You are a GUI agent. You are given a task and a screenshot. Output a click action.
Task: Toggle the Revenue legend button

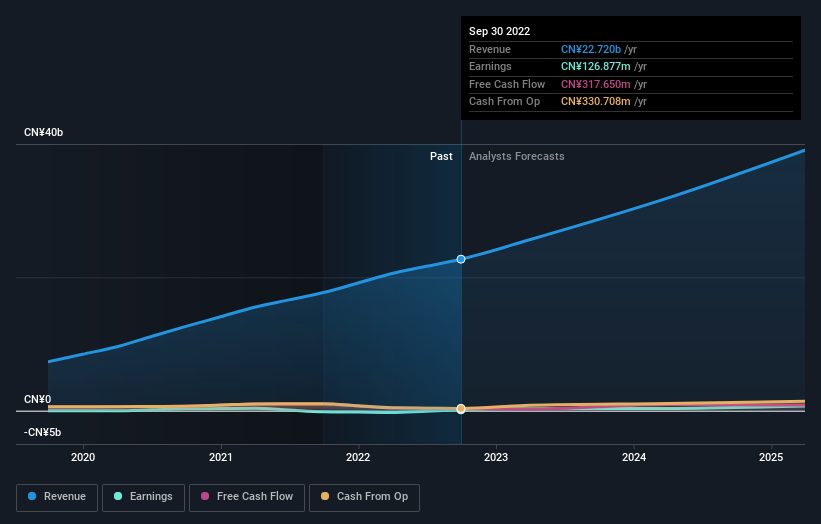point(57,497)
